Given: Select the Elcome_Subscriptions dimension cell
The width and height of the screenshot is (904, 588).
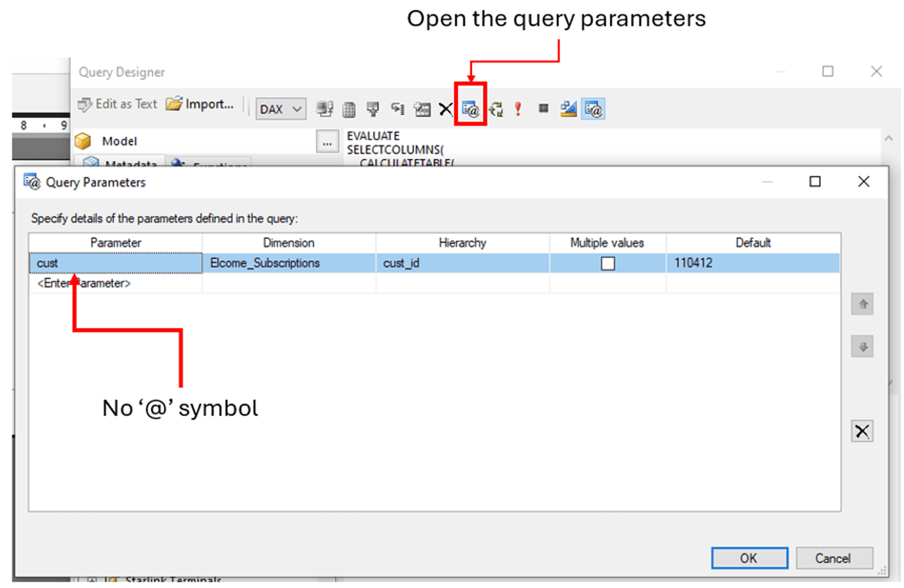Looking at the screenshot, I should pyautogui.click(x=289, y=263).
